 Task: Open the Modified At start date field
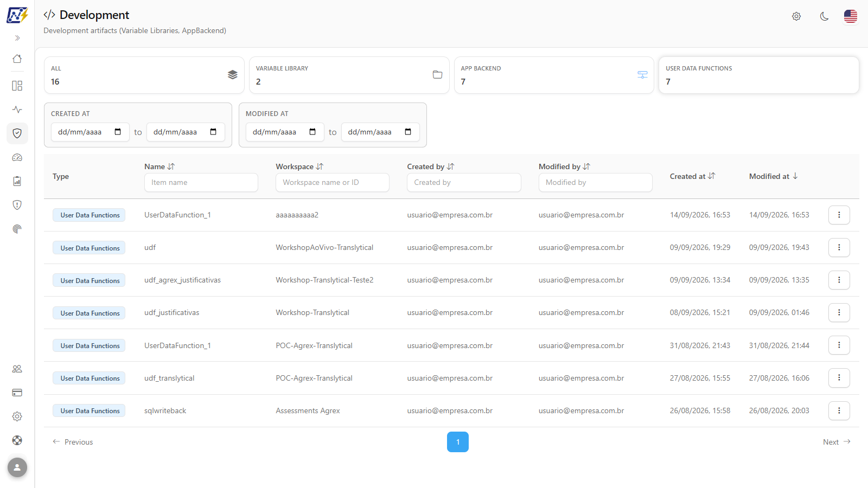pyautogui.click(x=285, y=132)
